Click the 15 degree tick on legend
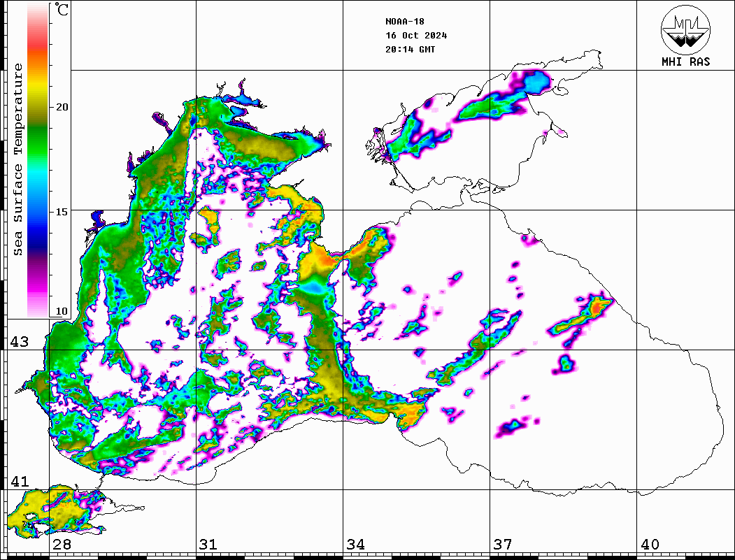This screenshot has width=735, height=560. point(62,212)
